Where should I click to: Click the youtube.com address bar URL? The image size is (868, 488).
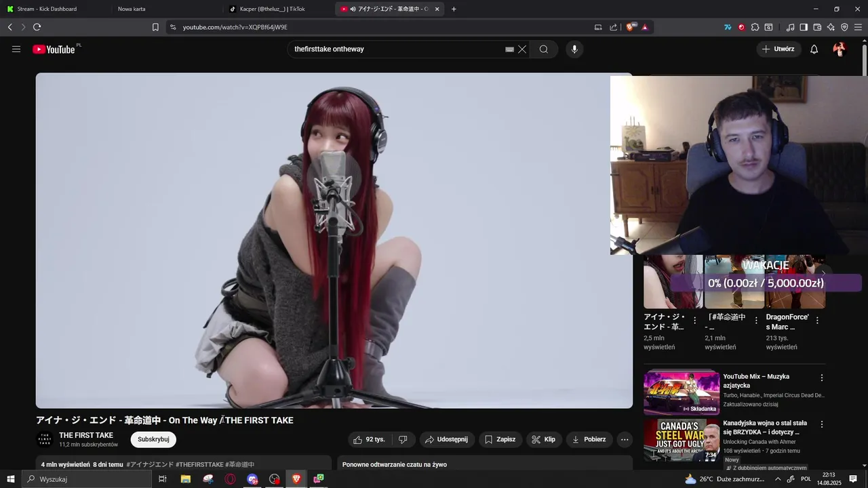[235, 27]
